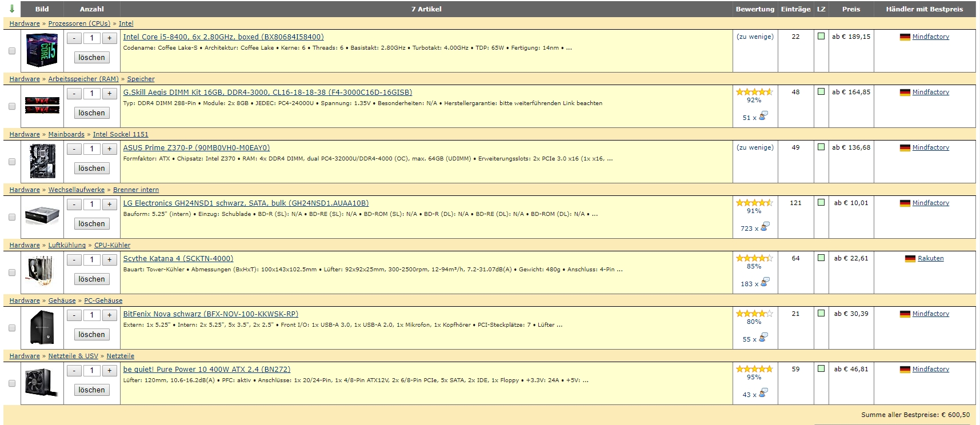Click reviews icon for be quiet! (43 x)

pos(763,392)
